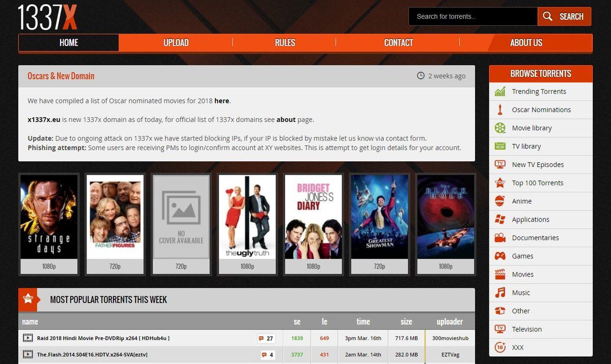
Task: Open the Bridget Jones's Diary poster
Action: [313, 219]
